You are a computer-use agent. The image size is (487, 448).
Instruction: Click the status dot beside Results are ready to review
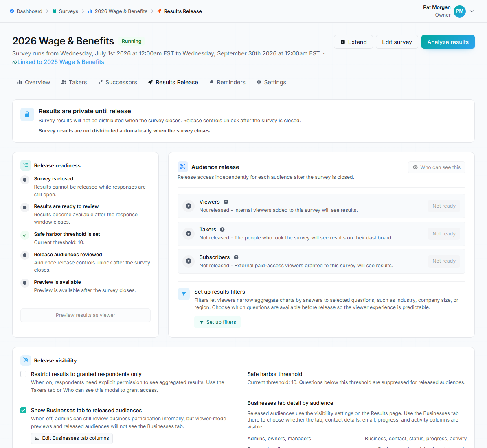pyautogui.click(x=24, y=208)
